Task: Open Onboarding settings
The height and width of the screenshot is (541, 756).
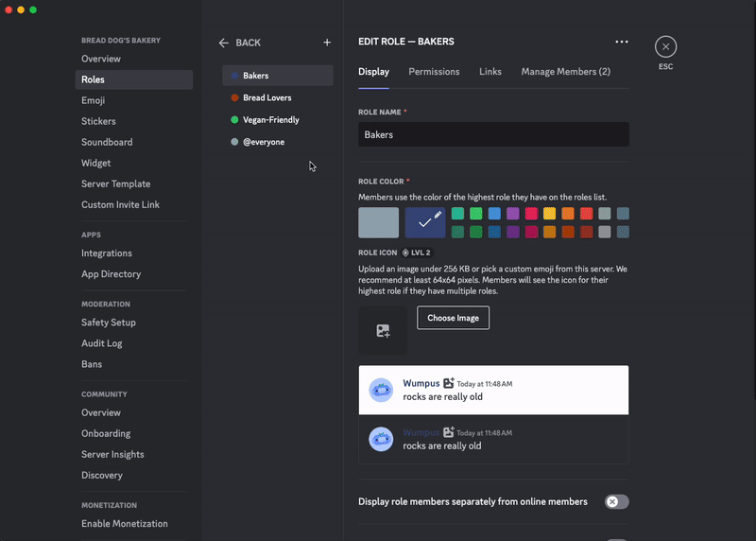Action: [134, 433]
